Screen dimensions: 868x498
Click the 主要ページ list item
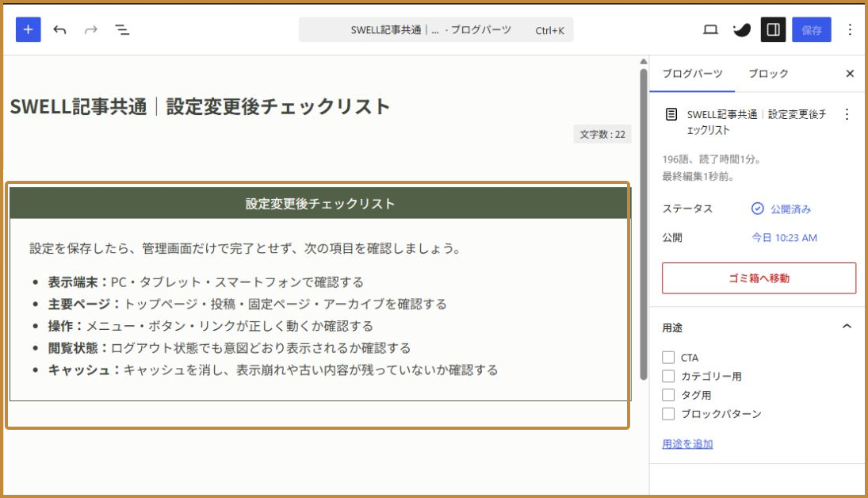[x=247, y=305]
